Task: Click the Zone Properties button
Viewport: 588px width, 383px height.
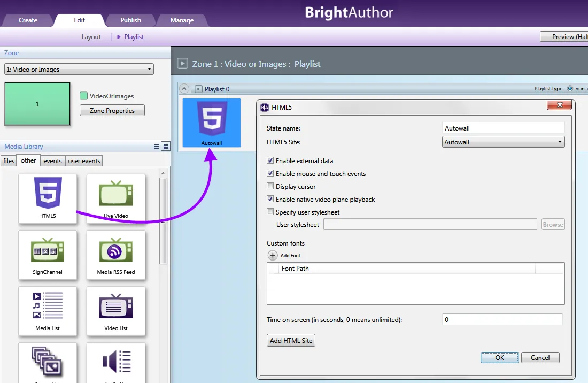Action: click(x=112, y=111)
